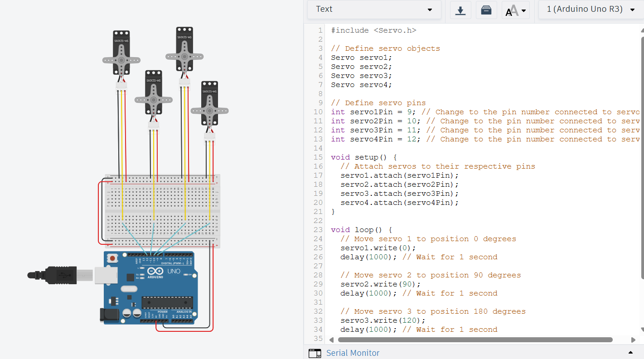This screenshot has height=359, width=644.
Task: Open the font size dropdown
Action: (516, 10)
